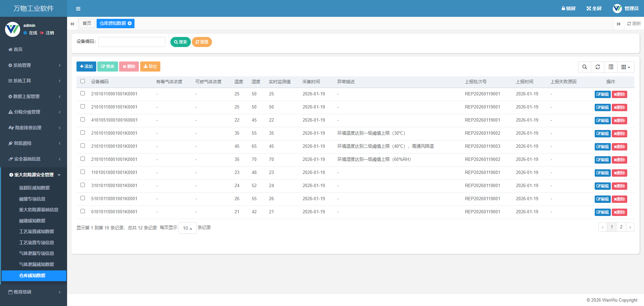644x306 pixels.
Task: Open the page size dropdown showing 10
Action: click(187, 228)
